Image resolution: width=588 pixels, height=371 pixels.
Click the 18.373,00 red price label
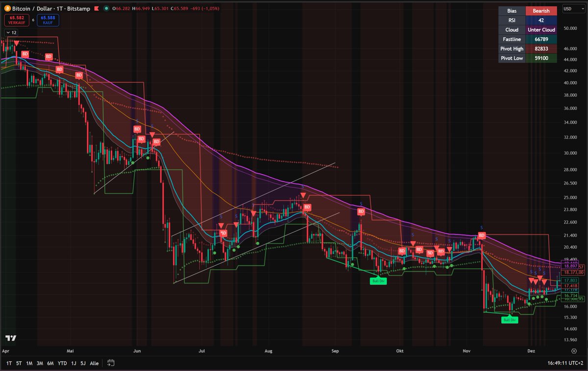click(x=574, y=272)
